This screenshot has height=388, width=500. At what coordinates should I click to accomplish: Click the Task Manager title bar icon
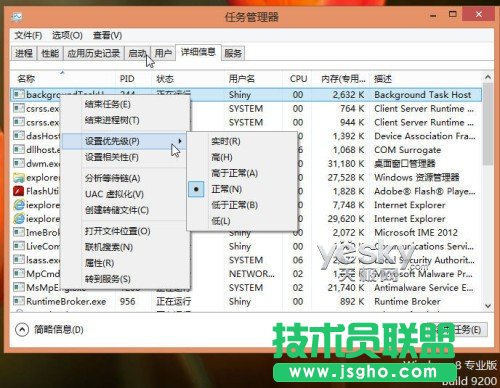tap(16, 17)
